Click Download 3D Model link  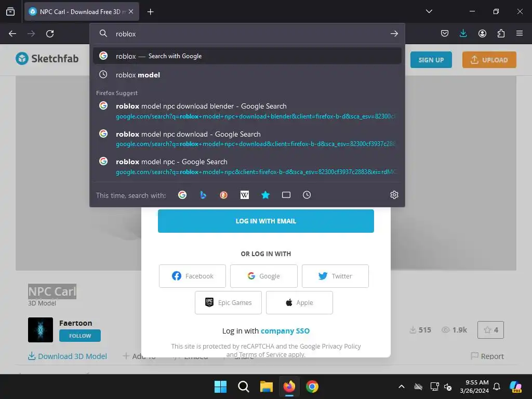click(68, 356)
